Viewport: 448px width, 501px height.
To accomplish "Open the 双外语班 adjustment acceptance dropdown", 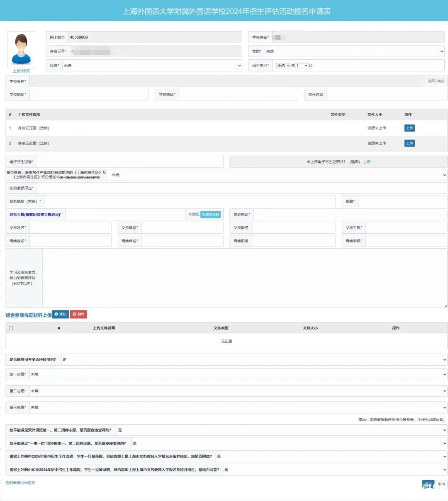I will (x=282, y=430).
